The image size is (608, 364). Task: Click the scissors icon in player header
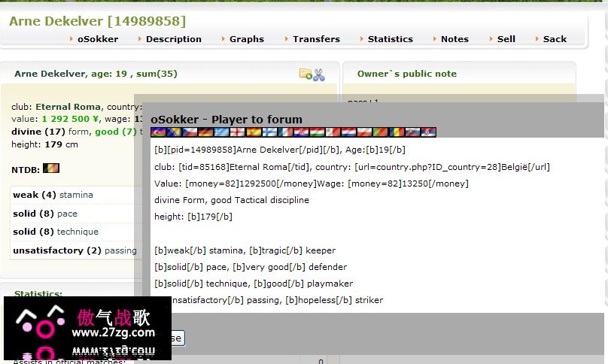319,74
